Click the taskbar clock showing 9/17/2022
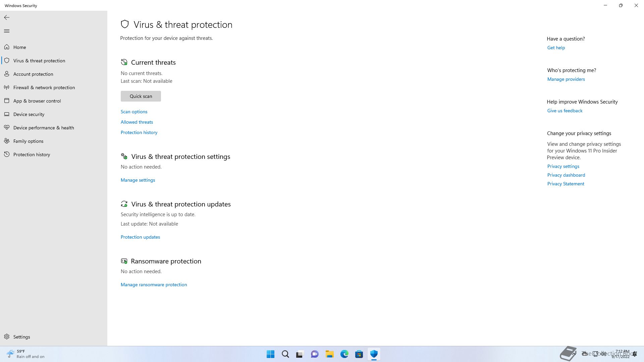Screen dimensions: 644x362 [621, 354]
